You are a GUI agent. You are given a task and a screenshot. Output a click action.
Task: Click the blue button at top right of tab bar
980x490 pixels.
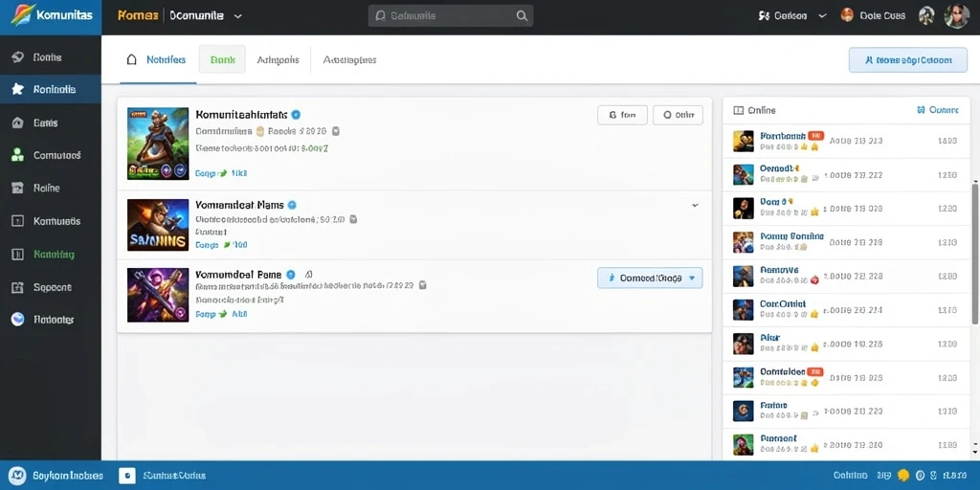(x=908, y=60)
